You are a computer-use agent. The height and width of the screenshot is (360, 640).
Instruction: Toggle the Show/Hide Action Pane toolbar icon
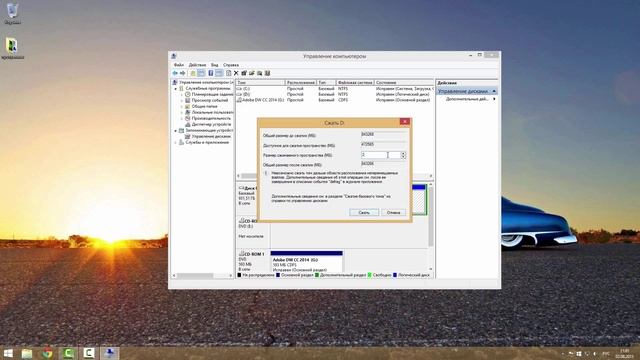coord(219,73)
